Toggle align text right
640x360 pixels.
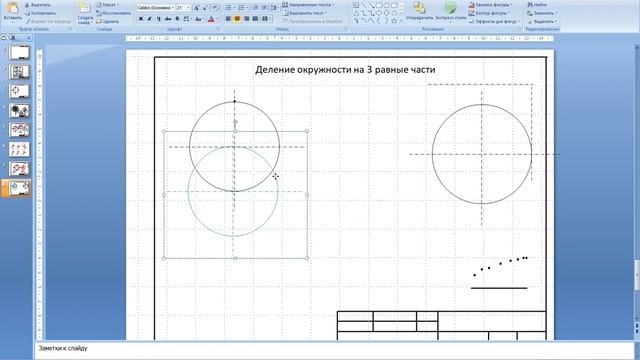(x=247, y=19)
